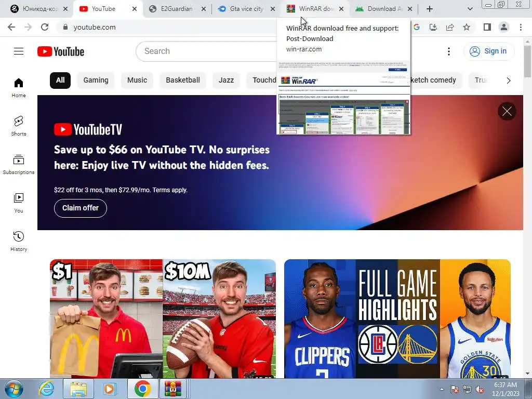Image resolution: width=532 pixels, height=399 pixels.
Task: Open the You section in sidebar
Action: tap(19, 203)
